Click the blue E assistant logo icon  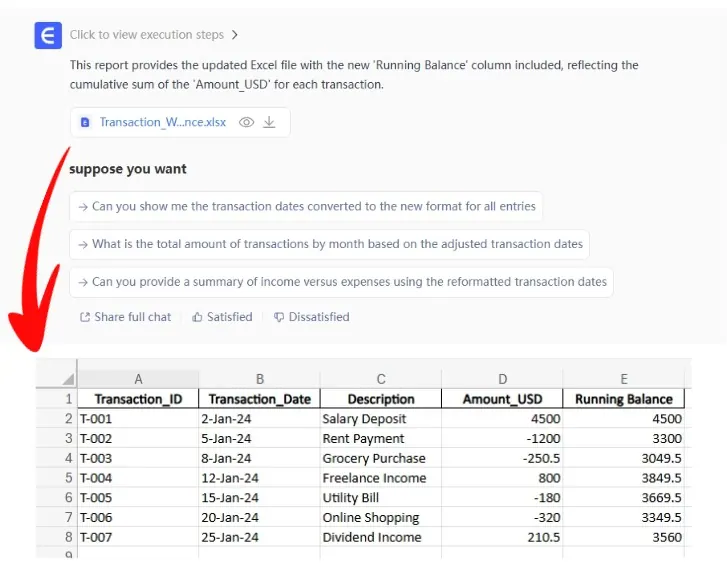coord(47,35)
